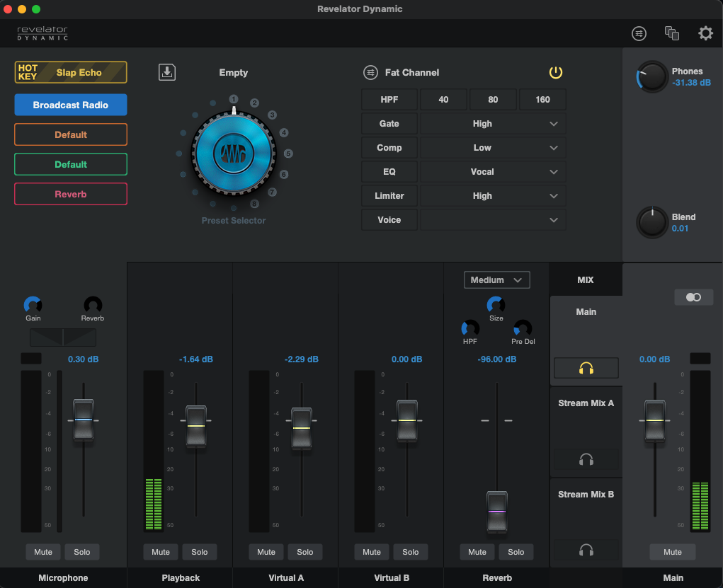Click the Main output fader

655,420
